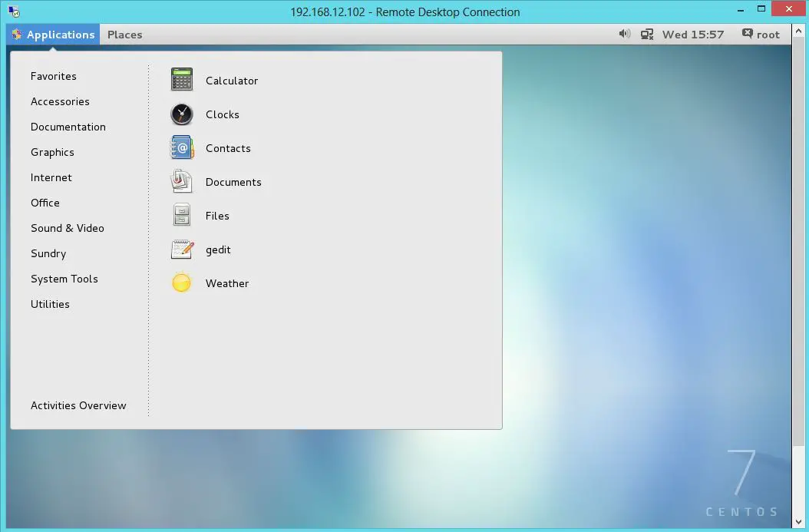The width and height of the screenshot is (809, 532).
Task: Launch the Calculator application
Action: (x=231, y=81)
